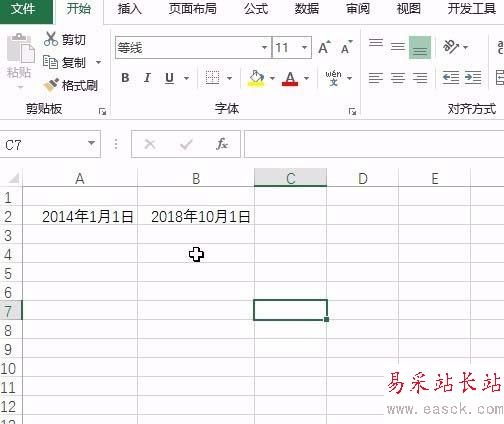Open underline style dropdown arrow

187,78
